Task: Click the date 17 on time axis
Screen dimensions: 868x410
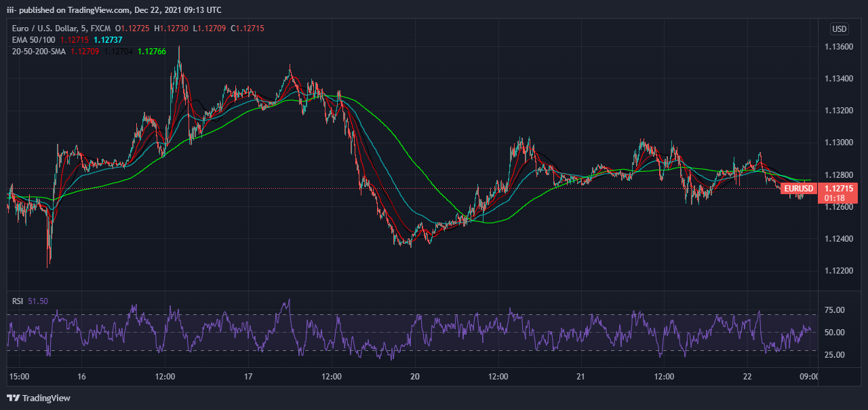Action: (248, 377)
